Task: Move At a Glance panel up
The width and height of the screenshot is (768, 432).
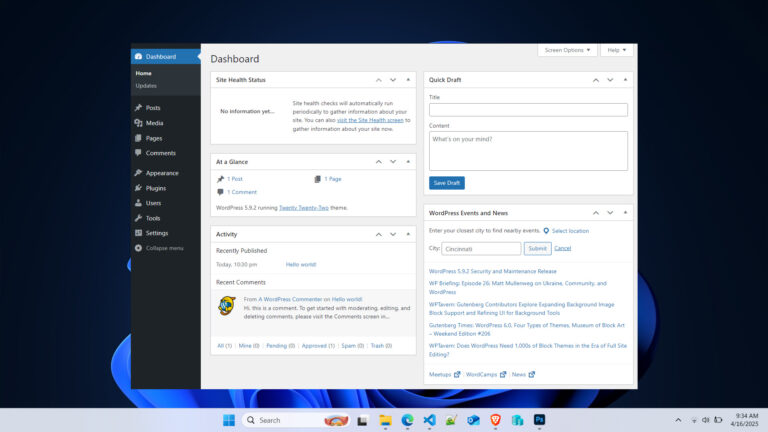Action: (379, 162)
